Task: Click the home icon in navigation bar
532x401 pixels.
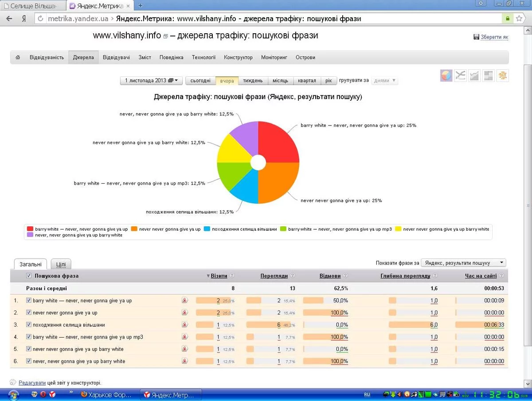Action: [x=18, y=57]
